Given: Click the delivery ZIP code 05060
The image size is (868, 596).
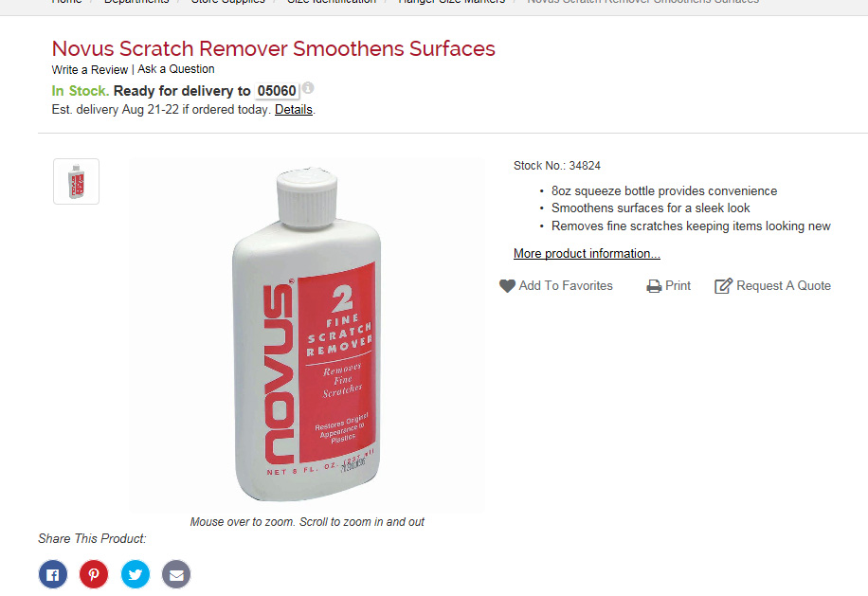Looking at the screenshot, I should pyautogui.click(x=277, y=91).
